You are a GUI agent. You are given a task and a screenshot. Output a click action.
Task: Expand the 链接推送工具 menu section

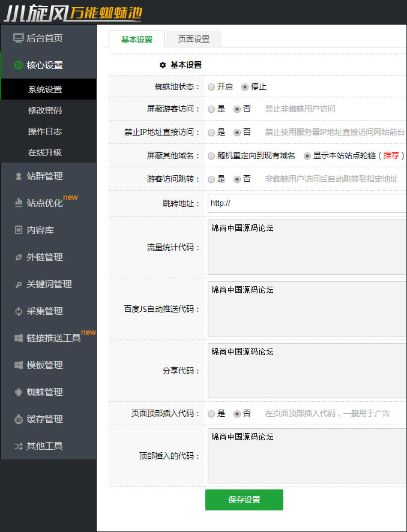click(49, 338)
